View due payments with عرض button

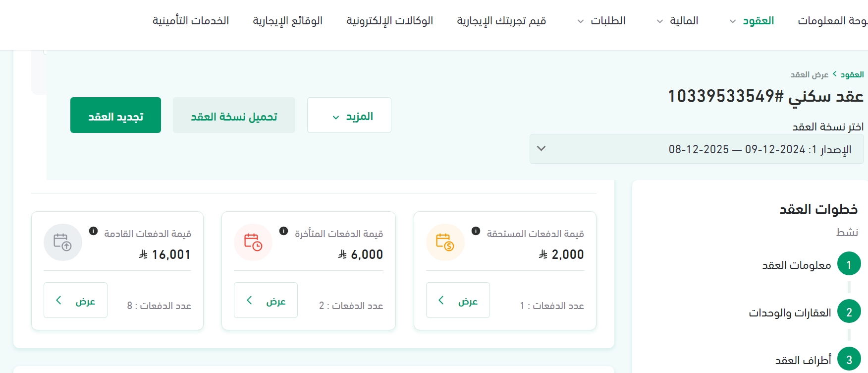pos(458,300)
